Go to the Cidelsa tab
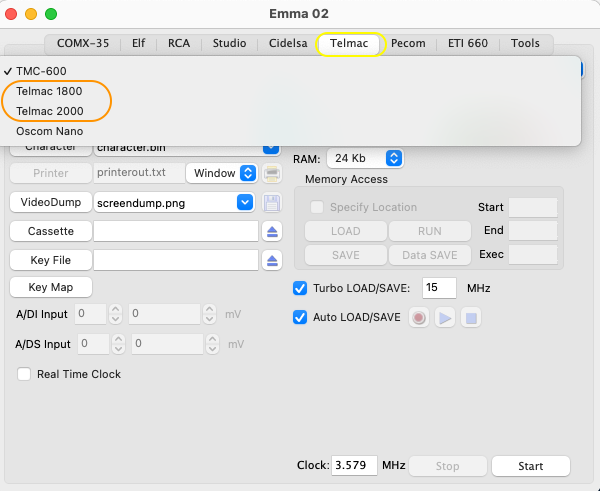 (x=288, y=43)
